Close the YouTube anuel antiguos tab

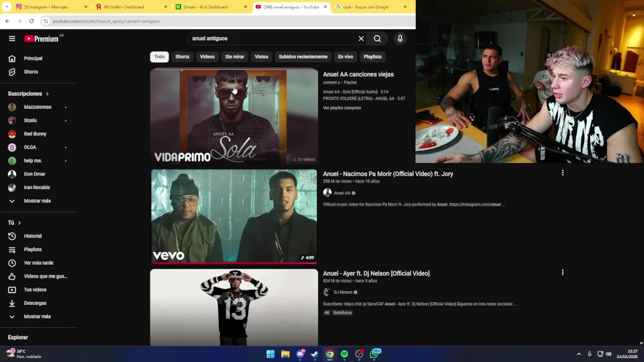[325, 7]
